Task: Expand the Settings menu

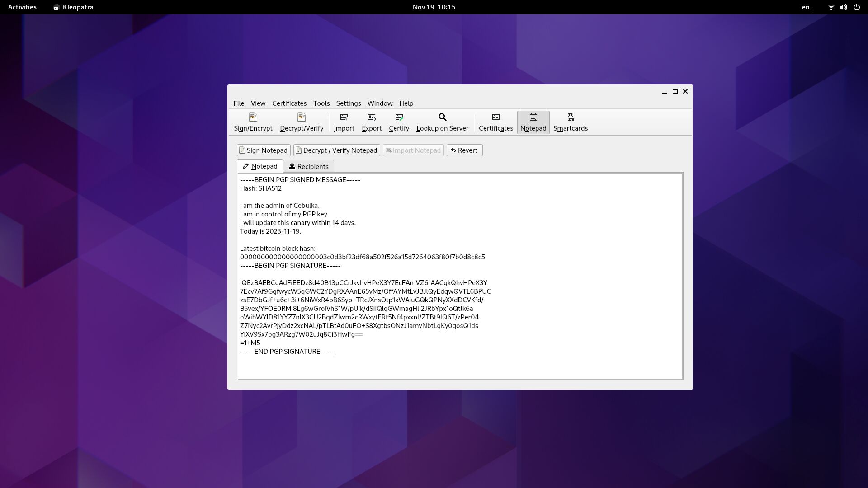Action: pyautogui.click(x=348, y=103)
